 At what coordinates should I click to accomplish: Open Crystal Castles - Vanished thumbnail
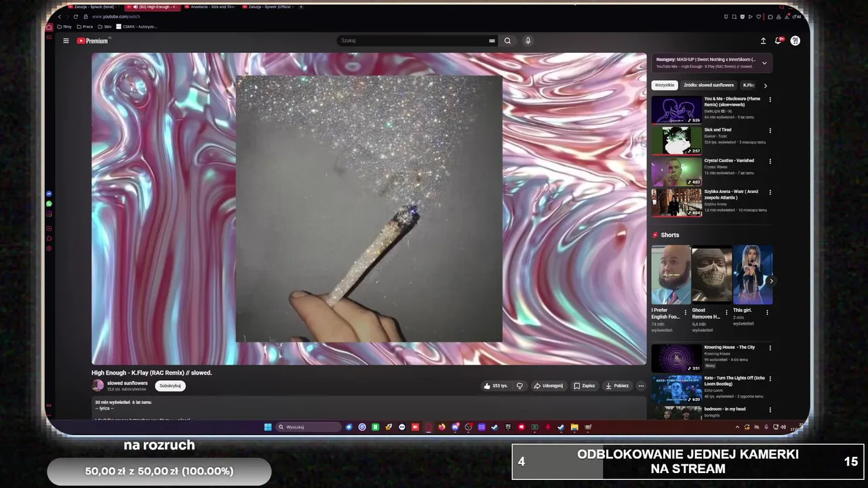(676, 171)
